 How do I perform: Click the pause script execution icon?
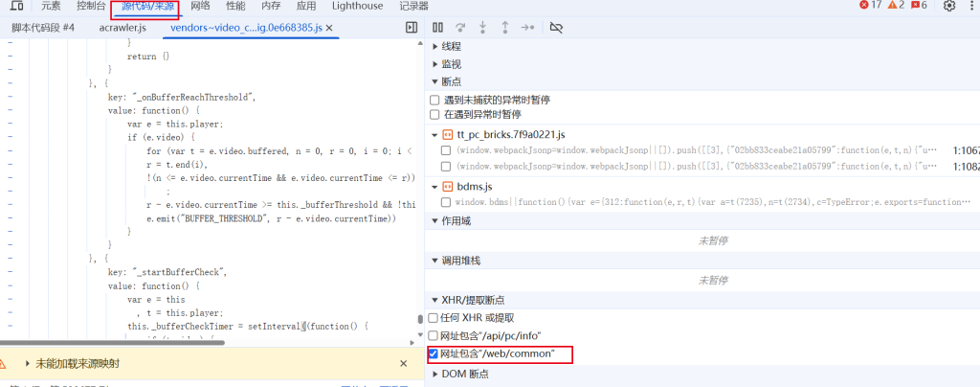tap(437, 28)
